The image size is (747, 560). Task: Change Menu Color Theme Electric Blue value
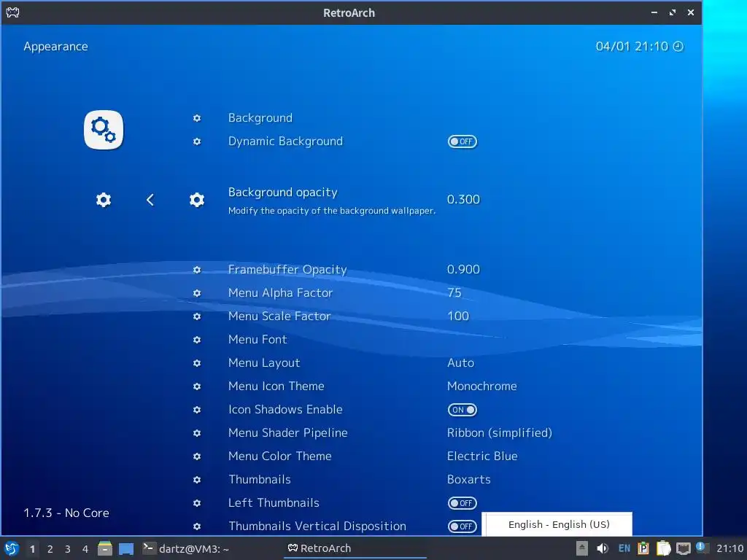click(482, 456)
